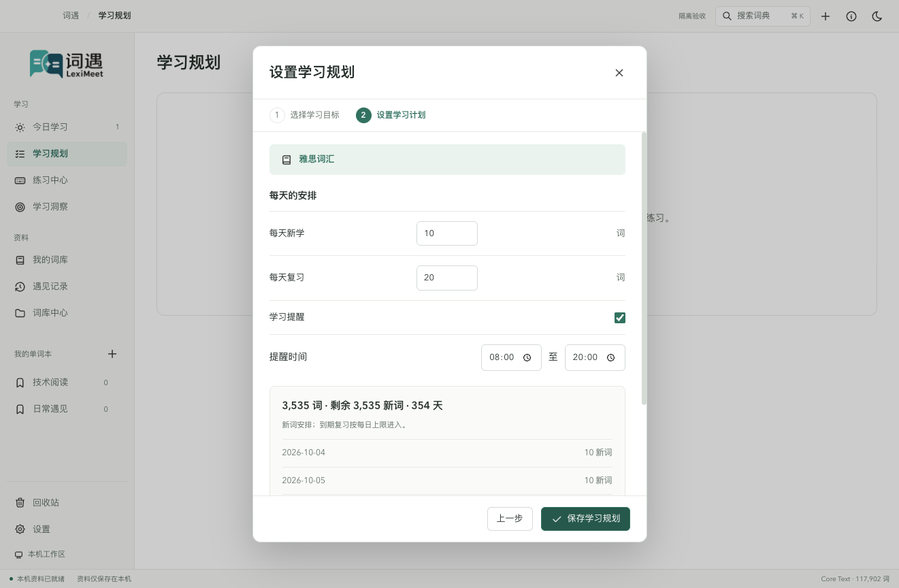Click the dialog's vertical scrollbar
899x588 pixels.
[644, 269]
